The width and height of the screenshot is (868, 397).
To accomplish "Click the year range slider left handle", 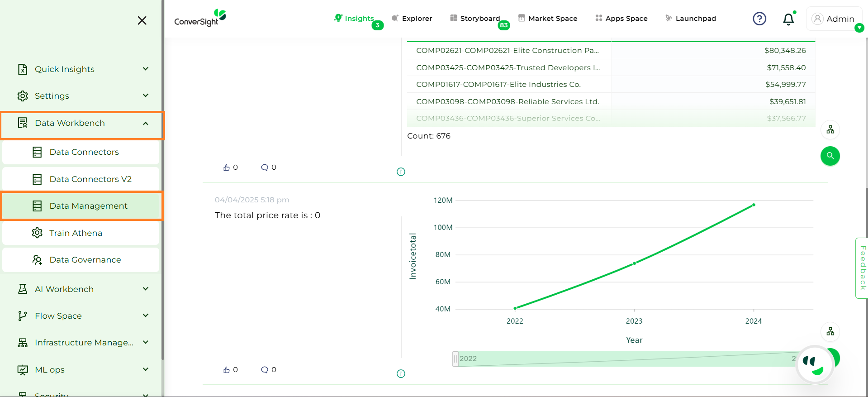I will click(455, 359).
